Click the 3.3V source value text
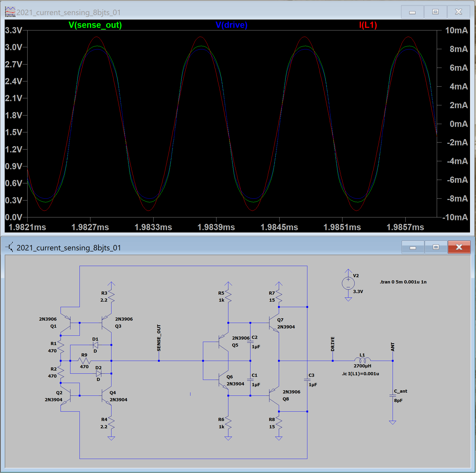The image size is (476, 473). tap(358, 291)
